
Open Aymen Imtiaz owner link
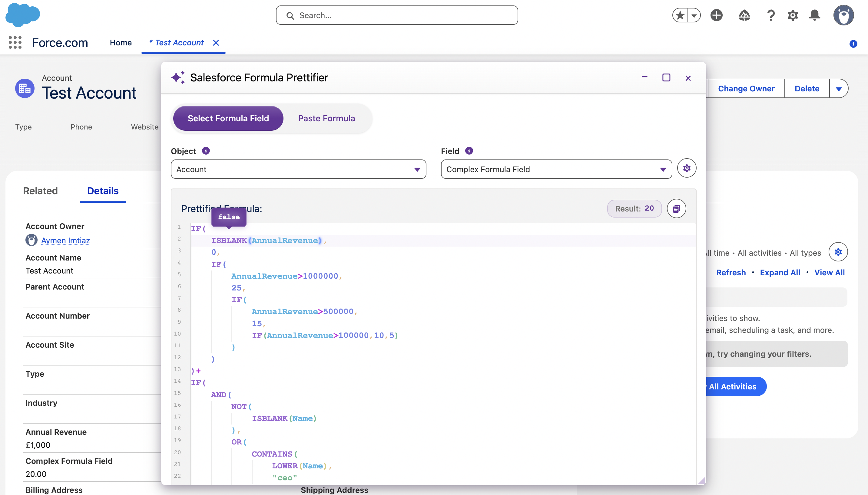(65, 240)
